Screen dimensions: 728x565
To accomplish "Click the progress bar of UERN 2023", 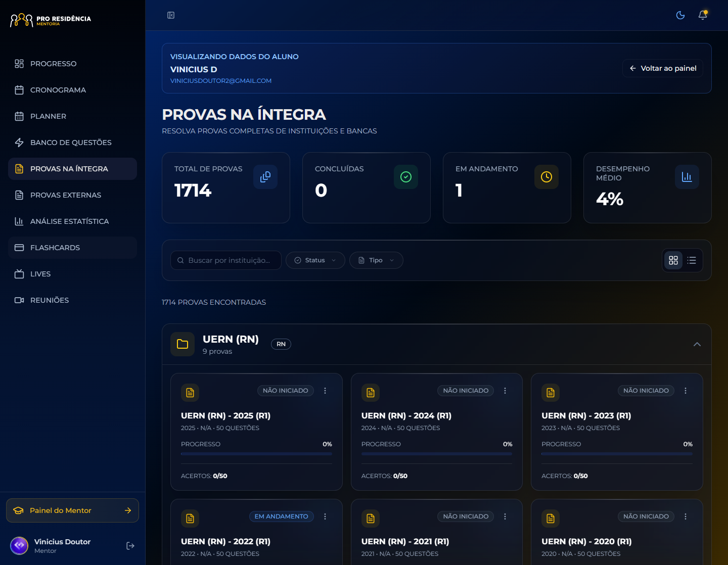I will coord(617,454).
